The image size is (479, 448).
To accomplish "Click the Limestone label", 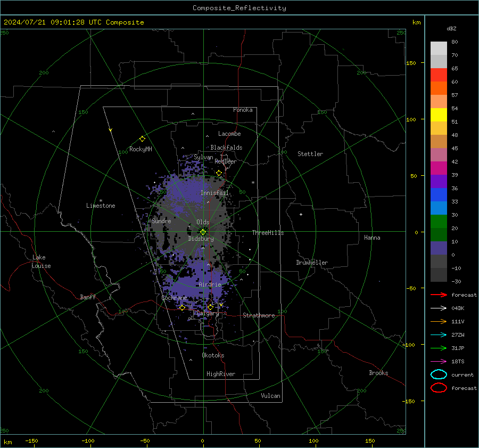I will coord(101,206).
